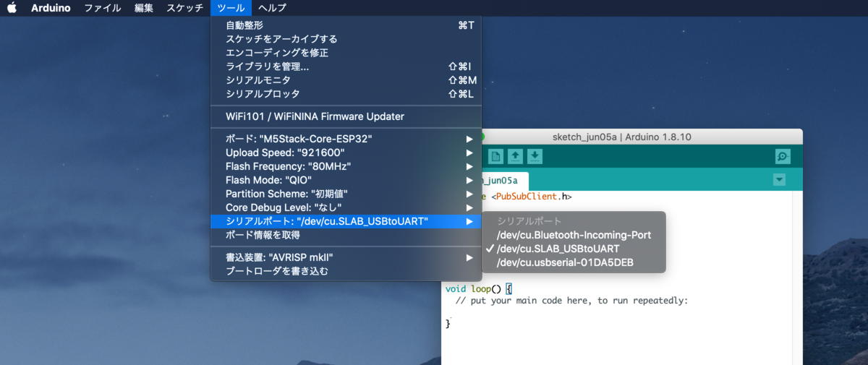The width and height of the screenshot is (868, 365).
Task: Select /dev/cu.usbserial-01DA5DEB serial port
Action: 574,262
